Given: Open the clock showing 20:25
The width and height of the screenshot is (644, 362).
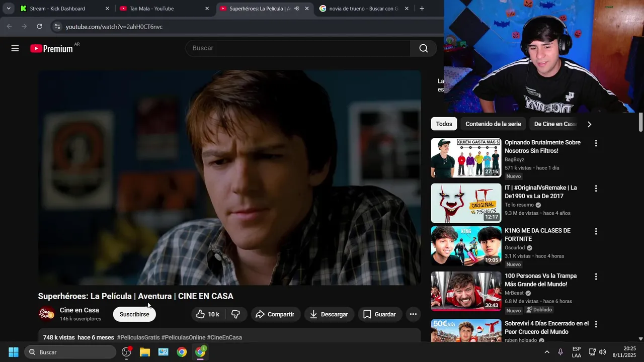Looking at the screenshot, I should 624,352.
